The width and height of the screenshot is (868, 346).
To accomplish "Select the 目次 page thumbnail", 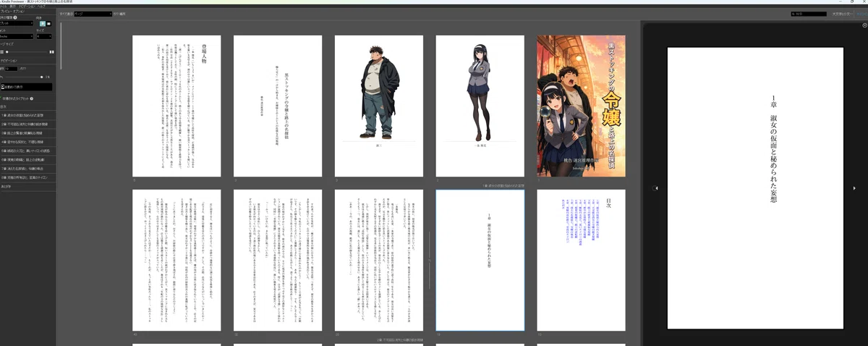I will [x=581, y=261].
